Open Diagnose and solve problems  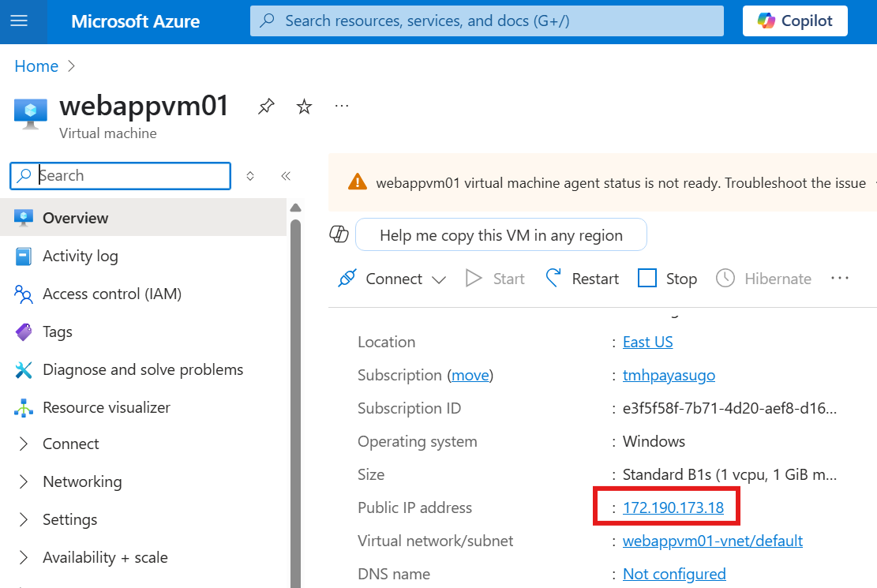tap(143, 370)
